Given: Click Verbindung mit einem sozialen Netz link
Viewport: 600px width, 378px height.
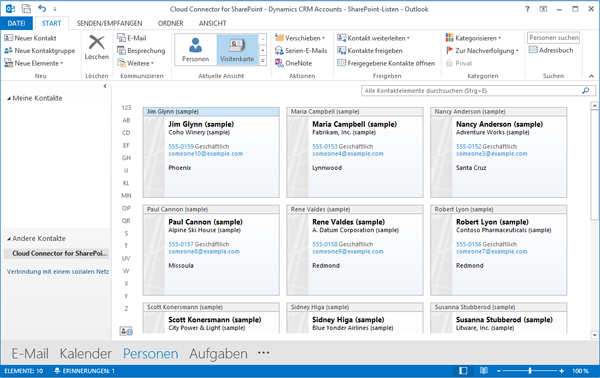Looking at the screenshot, I should [58, 272].
